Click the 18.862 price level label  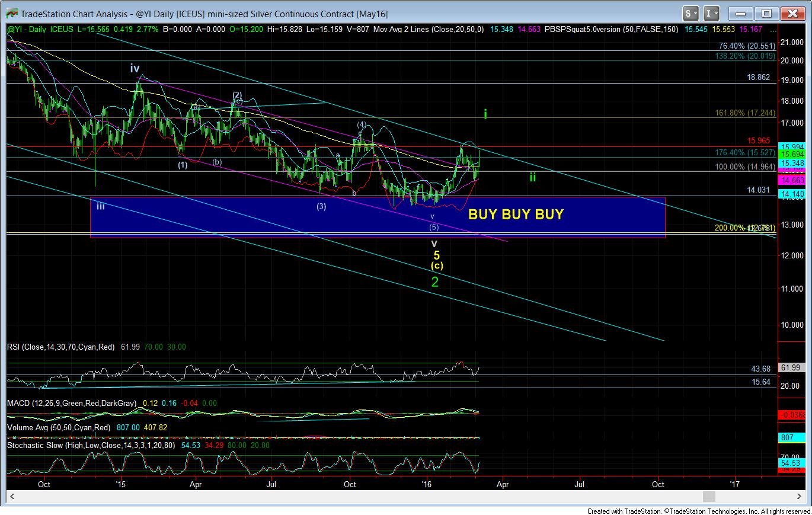pyautogui.click(x=759, y=77)
